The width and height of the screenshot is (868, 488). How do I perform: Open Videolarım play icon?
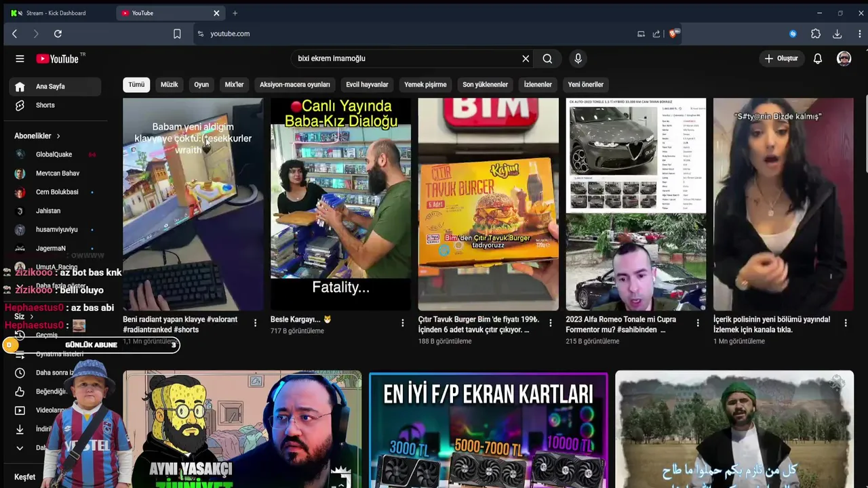pos(20,410)
